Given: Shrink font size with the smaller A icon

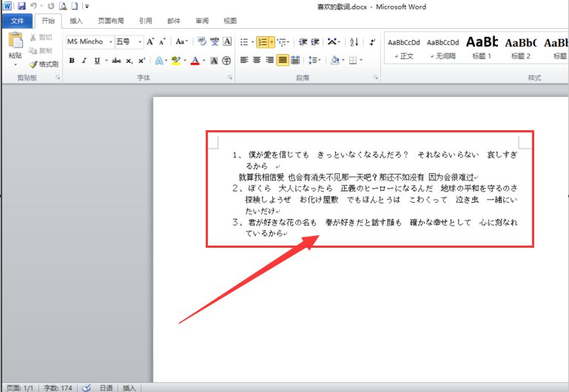Looking at the screenshot, I should pyautogui.click(x=162, y=41).
